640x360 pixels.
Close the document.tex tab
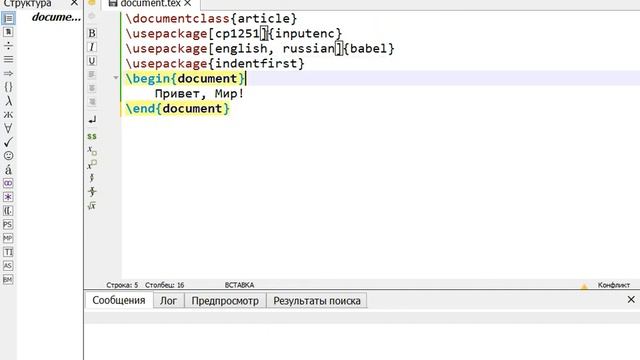187,3
